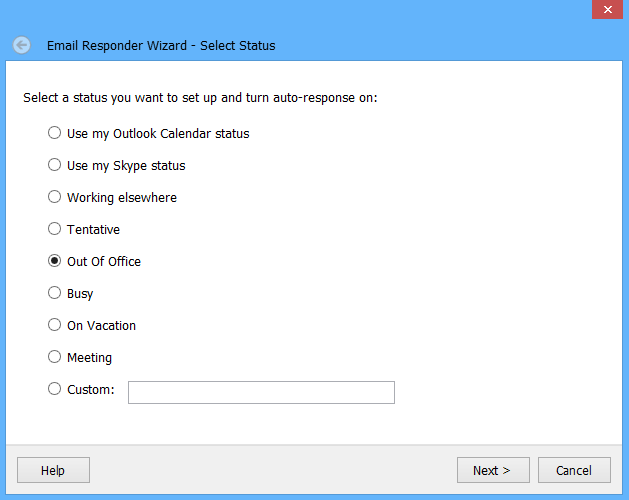Viewport: 629px width, 500px height.
Task: Click the 'Busy' option label text
Action: pos(80,294)
